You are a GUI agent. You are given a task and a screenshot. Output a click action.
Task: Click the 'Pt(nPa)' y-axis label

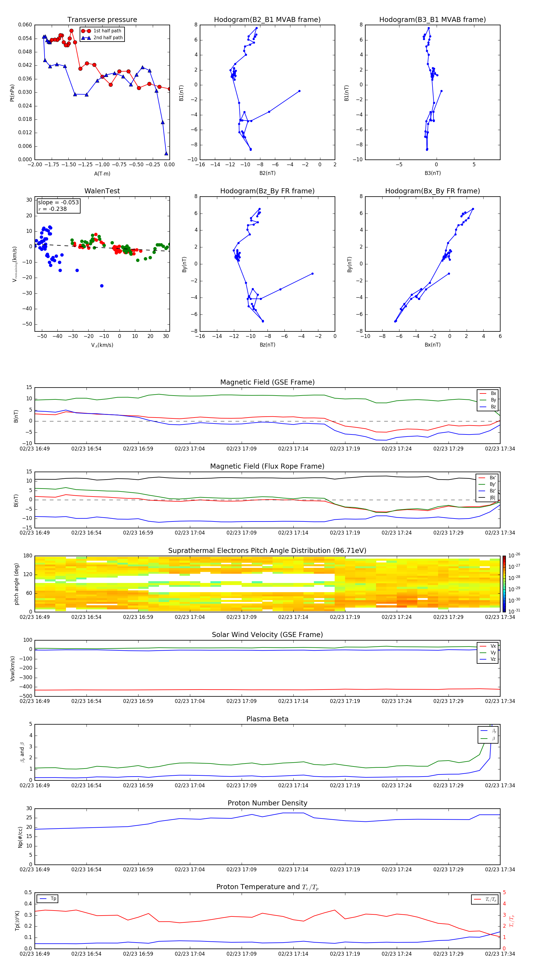12,92
